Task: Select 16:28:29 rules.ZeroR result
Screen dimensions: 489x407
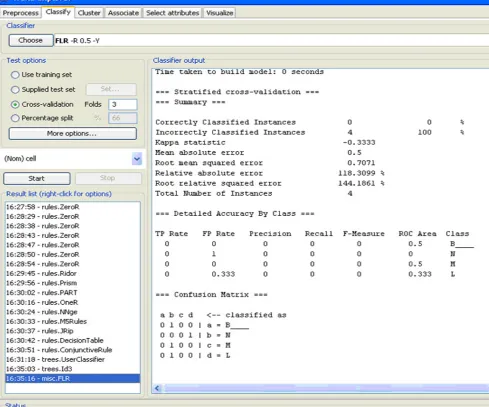Action: 73,216
